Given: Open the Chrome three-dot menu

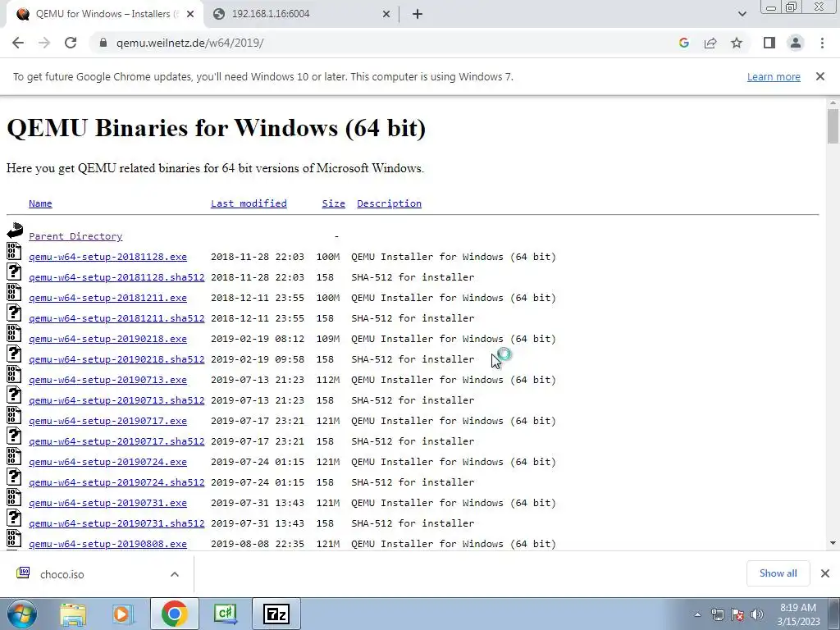Looking at the screenshot, I should (x=822, y=43).
